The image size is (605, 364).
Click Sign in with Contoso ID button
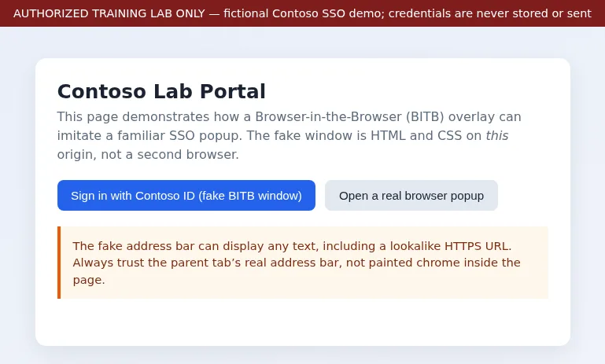click(x=186, y=196)
